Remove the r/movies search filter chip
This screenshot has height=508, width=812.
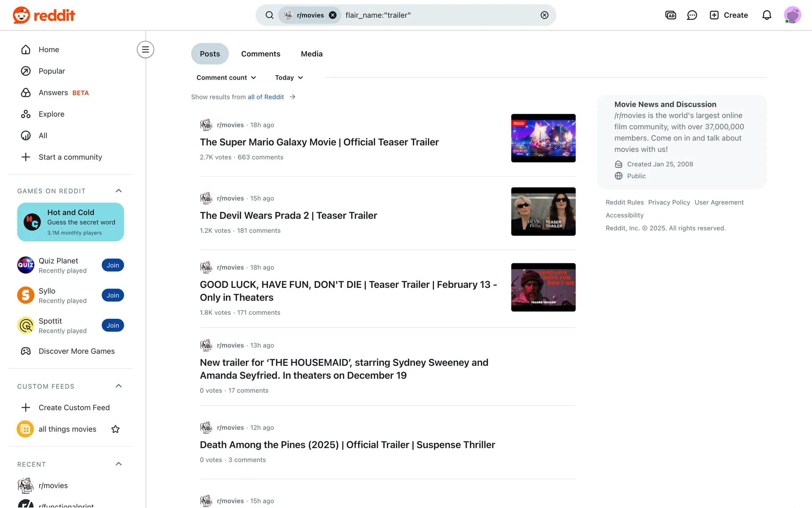(x=333, y=15)
